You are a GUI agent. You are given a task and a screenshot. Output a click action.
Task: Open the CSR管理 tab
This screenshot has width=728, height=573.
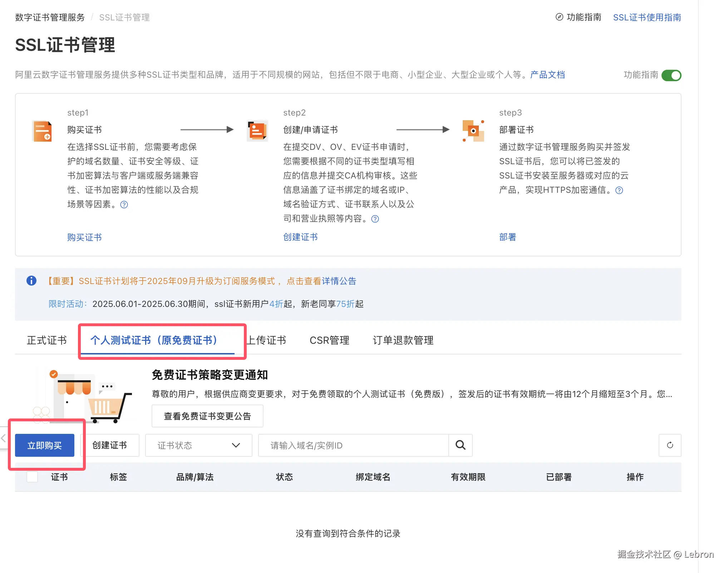[329, 340]
